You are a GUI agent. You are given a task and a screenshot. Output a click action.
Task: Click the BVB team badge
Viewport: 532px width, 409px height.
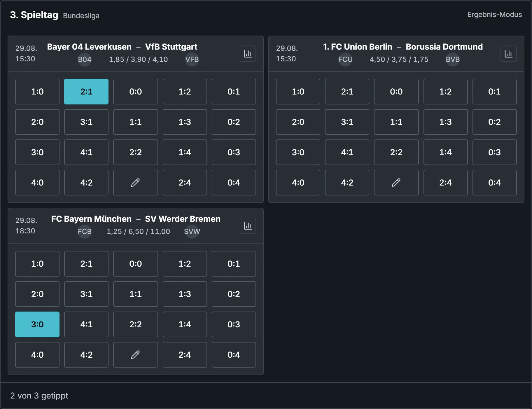click(x=453, y=60)
